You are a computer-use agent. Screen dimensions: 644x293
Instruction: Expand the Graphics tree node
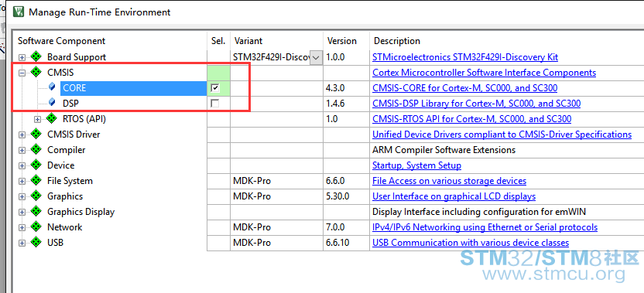(x=22, y=197)
